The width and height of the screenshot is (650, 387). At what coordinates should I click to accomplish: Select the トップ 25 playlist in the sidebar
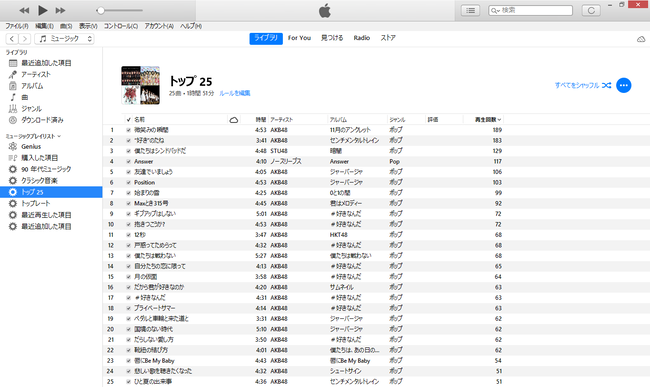click(51, 192)
